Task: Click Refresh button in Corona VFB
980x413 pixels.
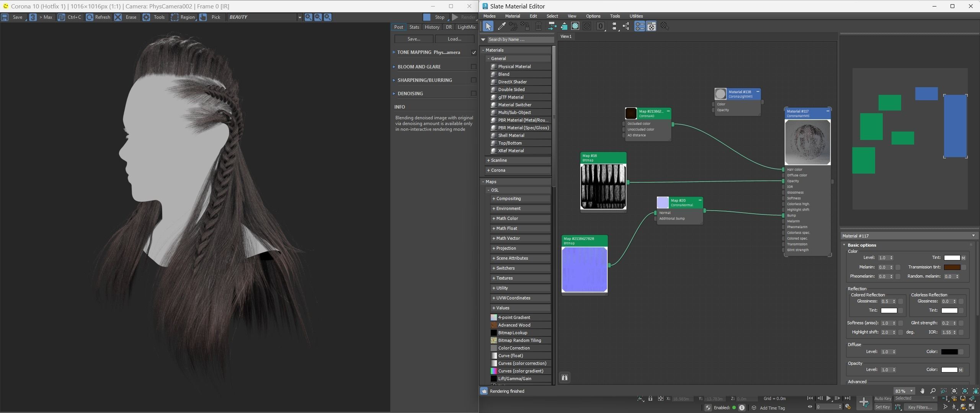Action: (x=98, y=17)
